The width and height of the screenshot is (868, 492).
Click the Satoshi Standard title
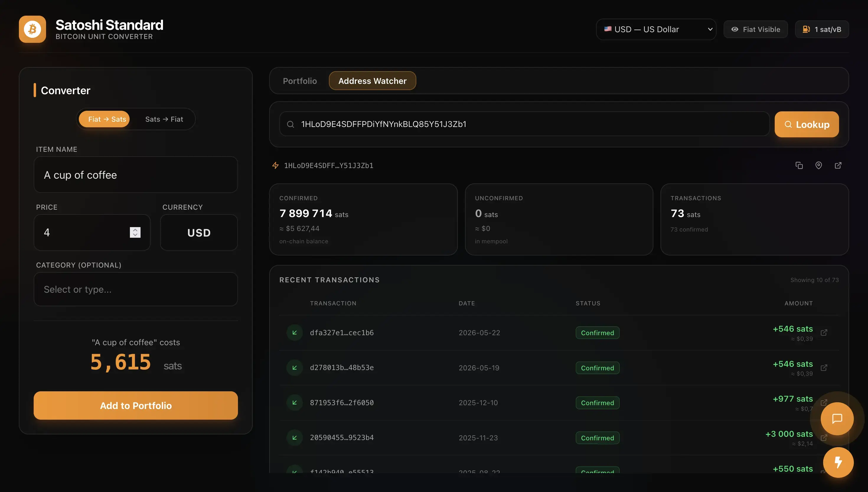tap(110, 25)
